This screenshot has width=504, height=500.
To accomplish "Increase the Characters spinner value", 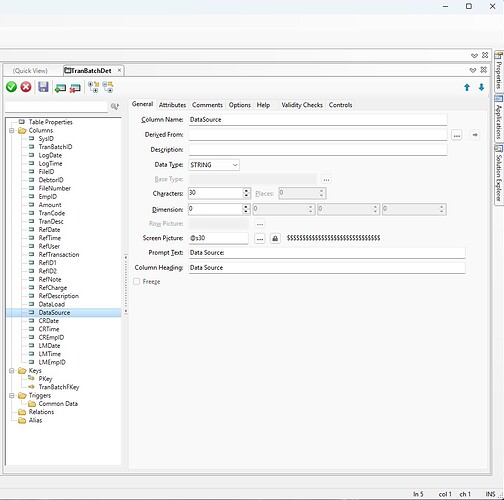I will tap(246, 191).
